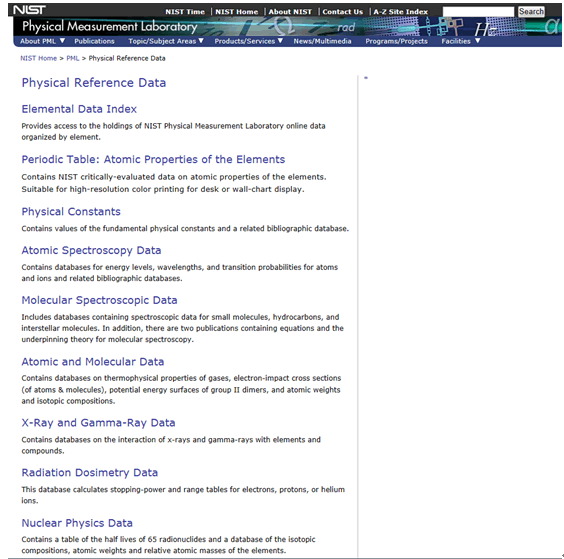
Task: Follow the PML breadcrumb link
Action: pyautogui.click(x=73, y=58)
